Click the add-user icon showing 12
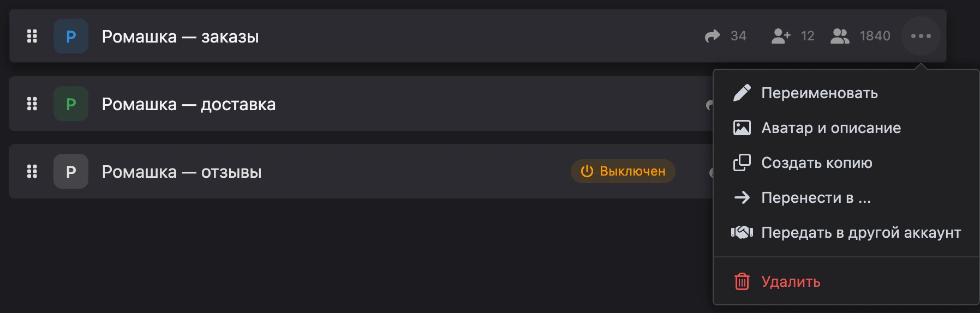Image resolution: width=980 pixels, height=313 pixels. click(781, 36)
